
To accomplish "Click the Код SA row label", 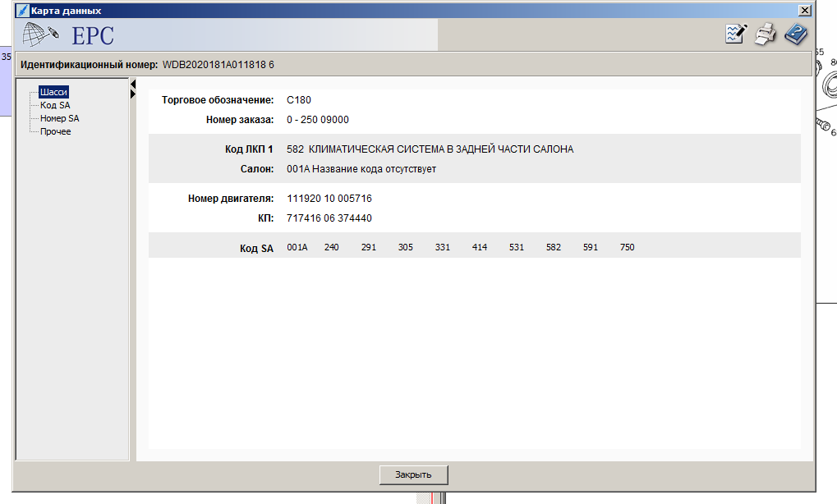I will pyautogui.click(x=257, y=248).
